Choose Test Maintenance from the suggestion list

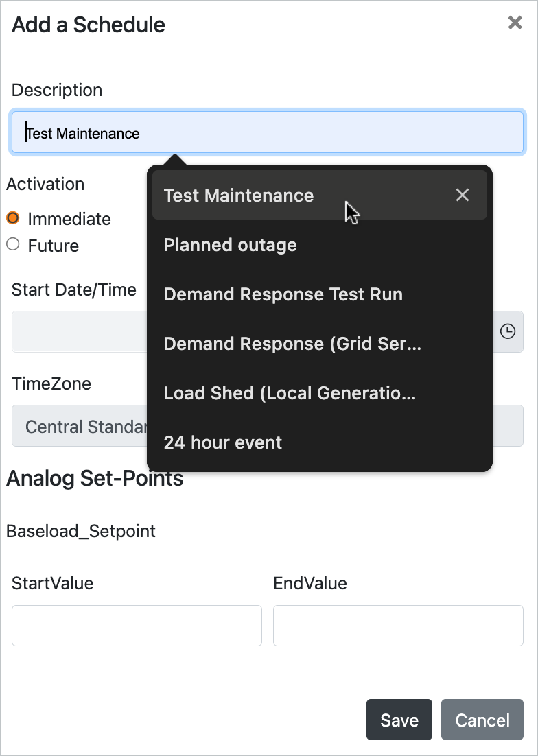click(239, 196)
